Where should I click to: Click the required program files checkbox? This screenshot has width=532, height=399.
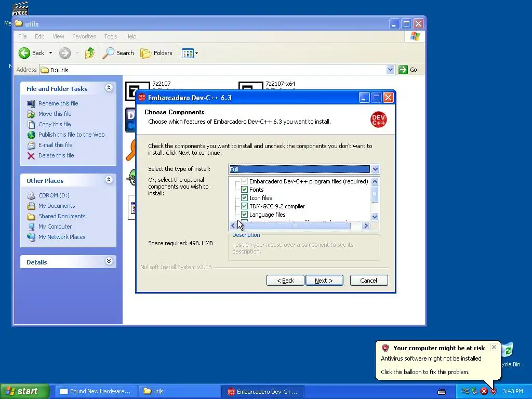coord(244,181)
